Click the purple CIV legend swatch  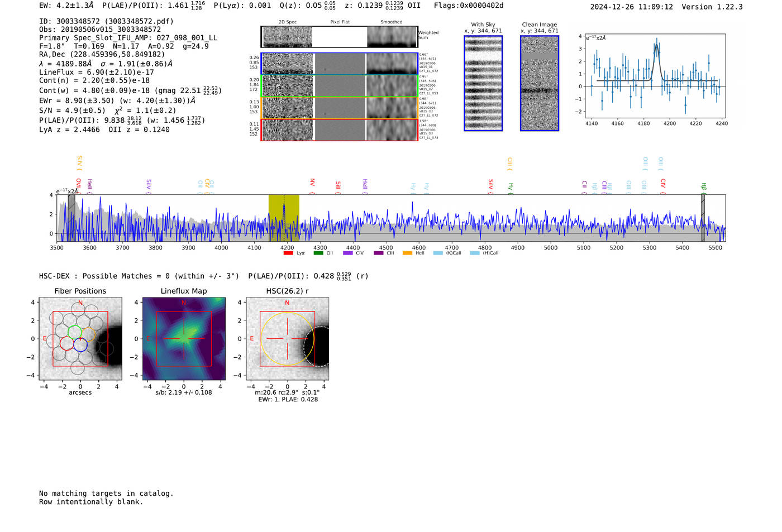point(348,253)
